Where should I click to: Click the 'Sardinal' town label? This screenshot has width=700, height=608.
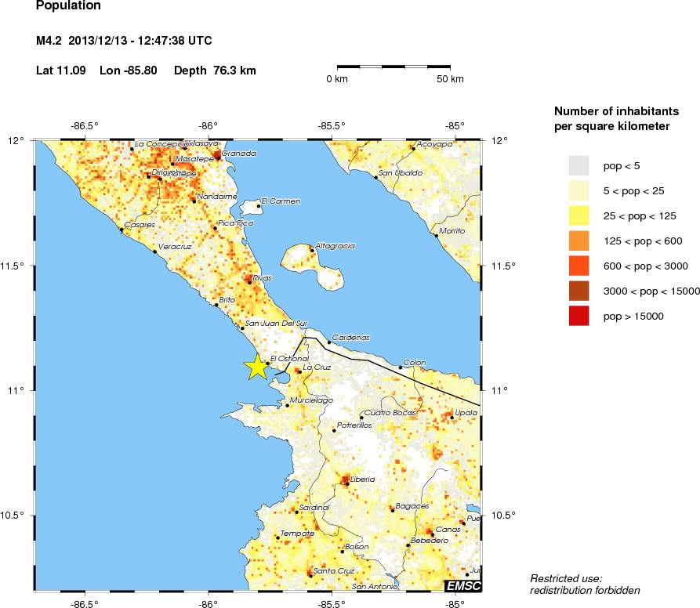[314, 508]
